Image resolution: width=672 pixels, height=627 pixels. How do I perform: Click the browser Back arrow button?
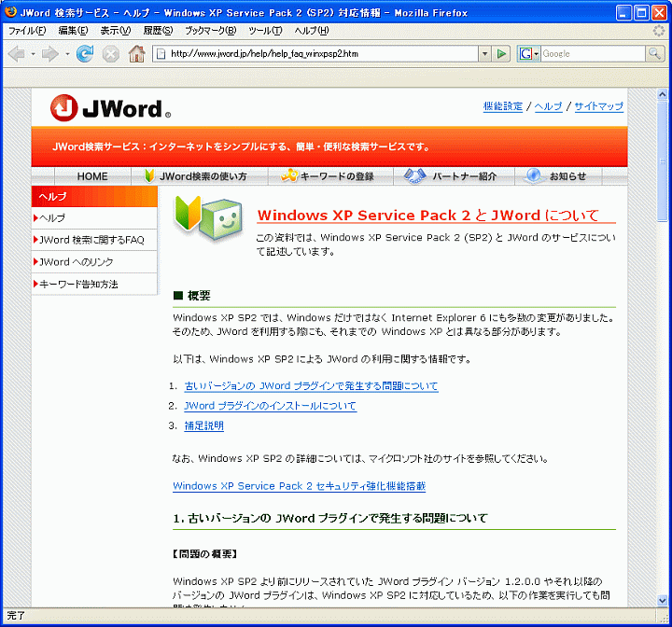16,54
